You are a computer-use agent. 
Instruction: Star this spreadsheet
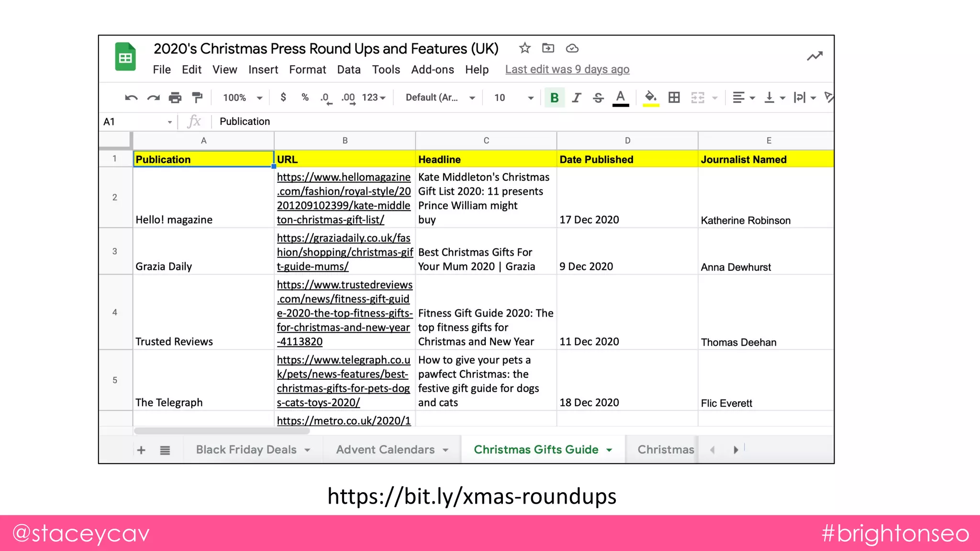pos(525,48)
